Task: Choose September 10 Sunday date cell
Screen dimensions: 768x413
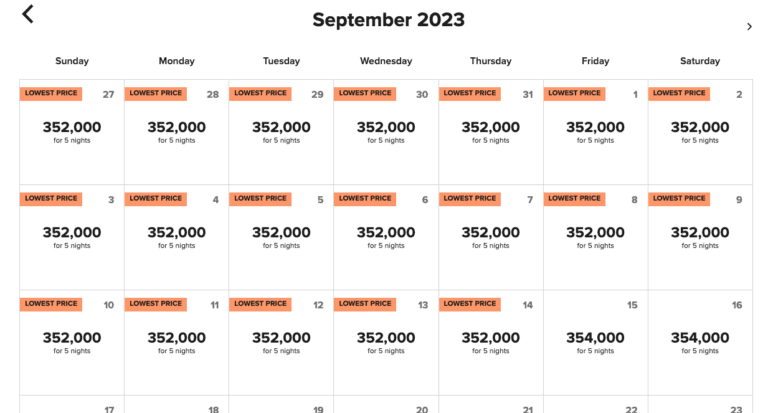Action: pyautogui.click(x=72, y=342)
